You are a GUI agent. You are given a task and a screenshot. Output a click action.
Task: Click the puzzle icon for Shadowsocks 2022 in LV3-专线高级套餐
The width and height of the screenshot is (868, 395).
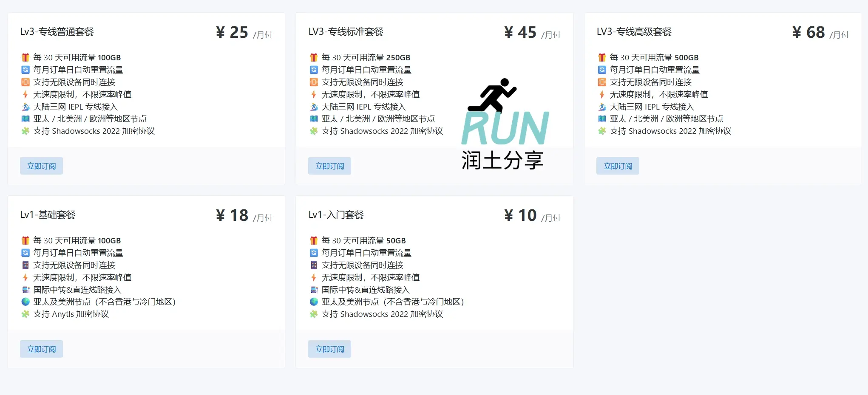602,131
